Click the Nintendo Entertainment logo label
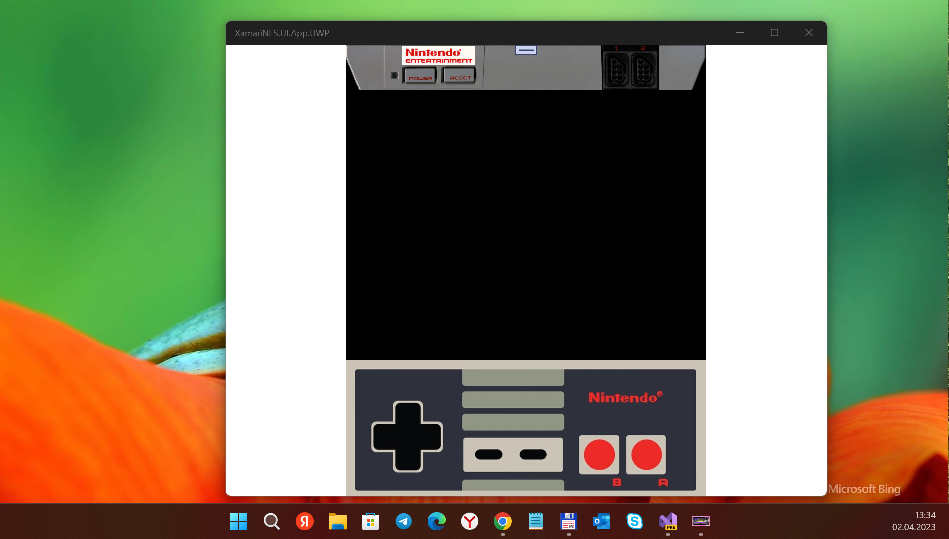Screen dimensions: 949x539 pyautogui.click(x=438, y=55)
